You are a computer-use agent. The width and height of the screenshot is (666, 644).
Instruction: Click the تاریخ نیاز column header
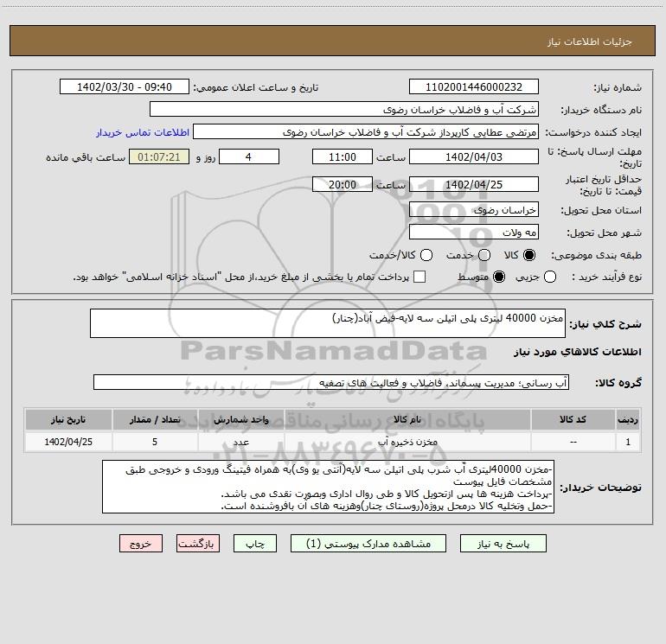[68, 419]
